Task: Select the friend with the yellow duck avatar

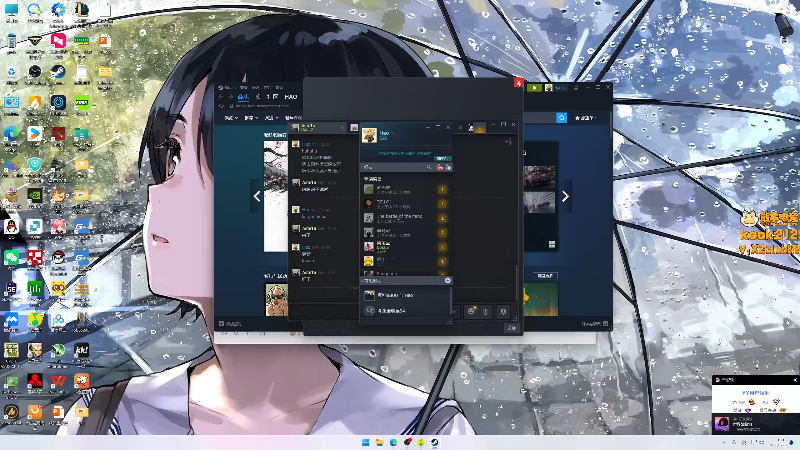Action: point(406,261)
